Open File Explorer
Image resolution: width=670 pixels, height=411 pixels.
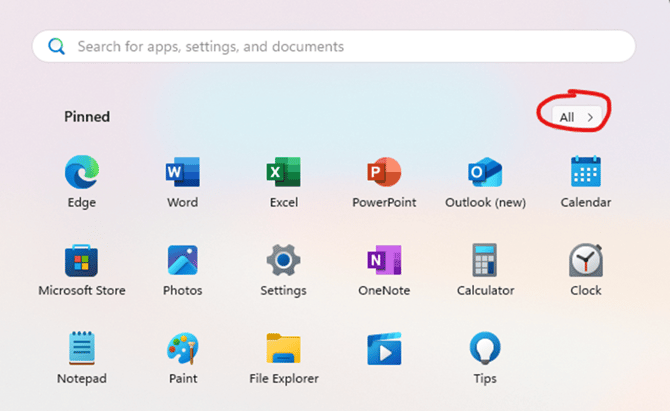284,349
